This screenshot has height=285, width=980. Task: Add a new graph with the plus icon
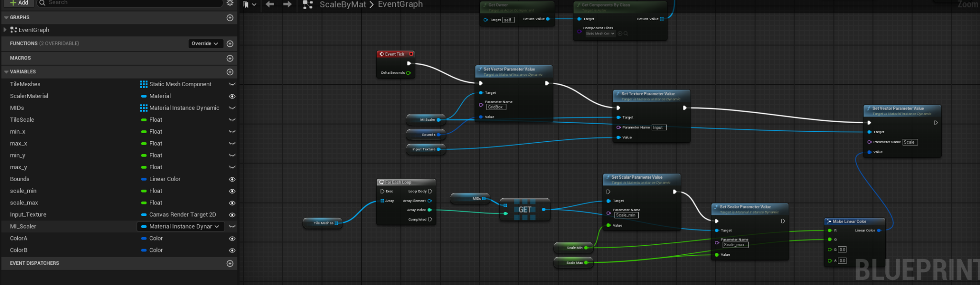(230, 18)
